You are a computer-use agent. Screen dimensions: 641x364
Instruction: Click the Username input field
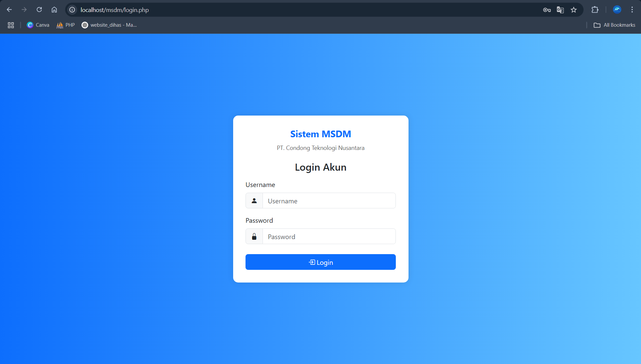click(x=329, y=201)
